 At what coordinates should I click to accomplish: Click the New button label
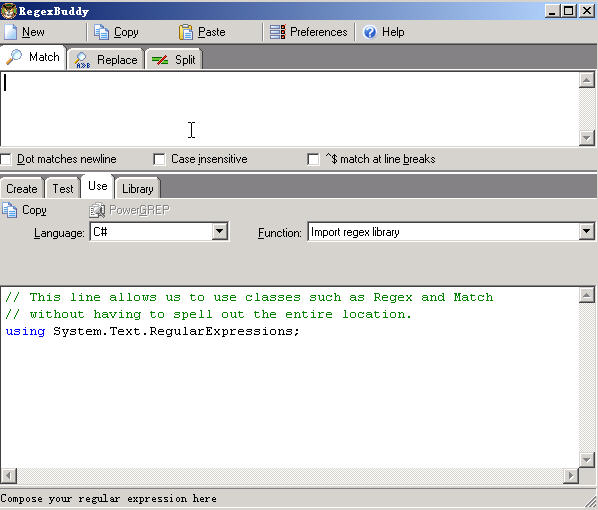(33, 32)
